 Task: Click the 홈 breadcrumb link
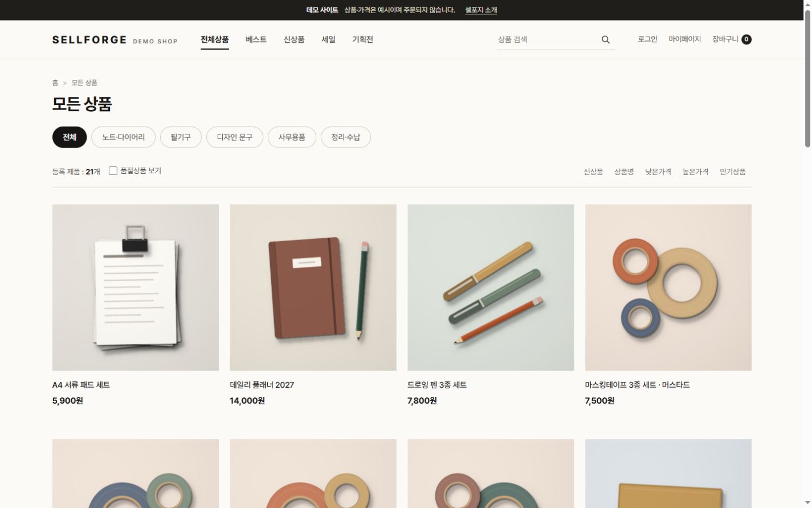pos(55,83)
